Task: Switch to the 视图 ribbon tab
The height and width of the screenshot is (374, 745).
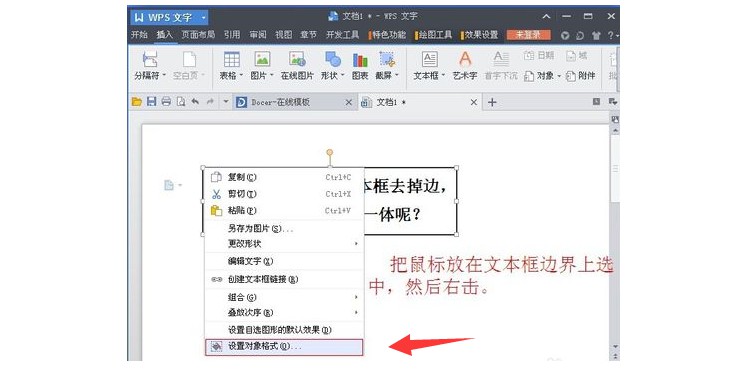Action: click(x=284, y=35)
